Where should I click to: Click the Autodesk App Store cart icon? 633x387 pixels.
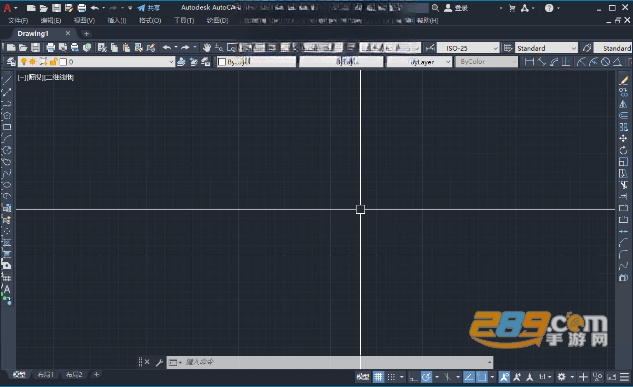[512, 8]
